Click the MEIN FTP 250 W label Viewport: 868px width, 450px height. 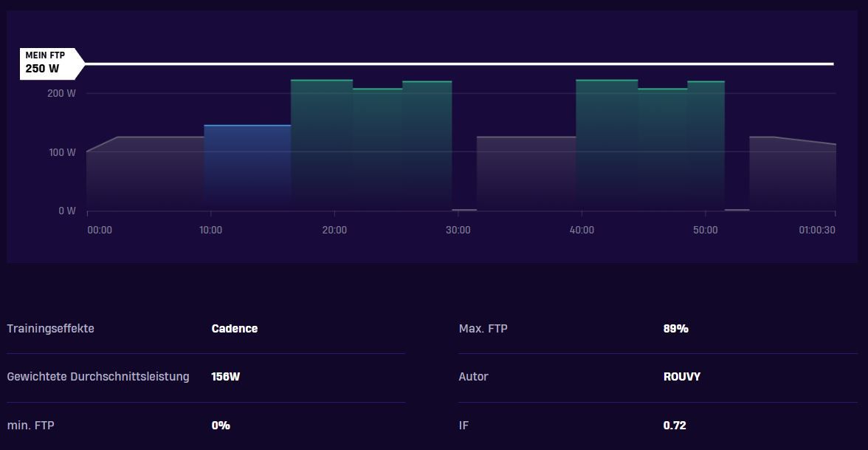pyautogui.click(x=52, y=64)
